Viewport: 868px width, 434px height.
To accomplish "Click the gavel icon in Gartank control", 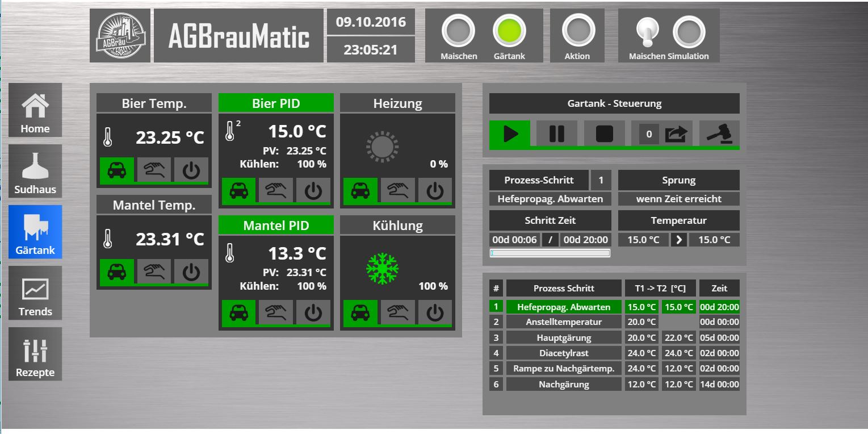I will point(719,134).
